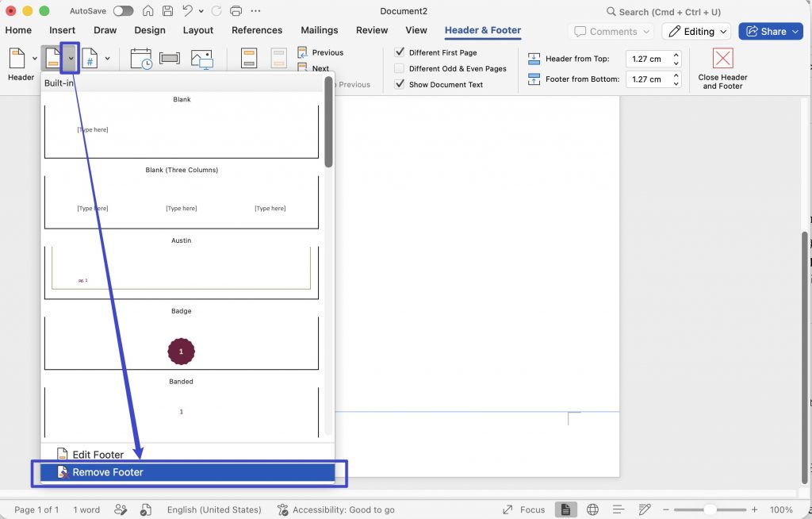The height and width of the screenshot is (519, 812).
Task: Click the Header icon in ribbon
Action: pyautogui.click(x=17, y=58)
